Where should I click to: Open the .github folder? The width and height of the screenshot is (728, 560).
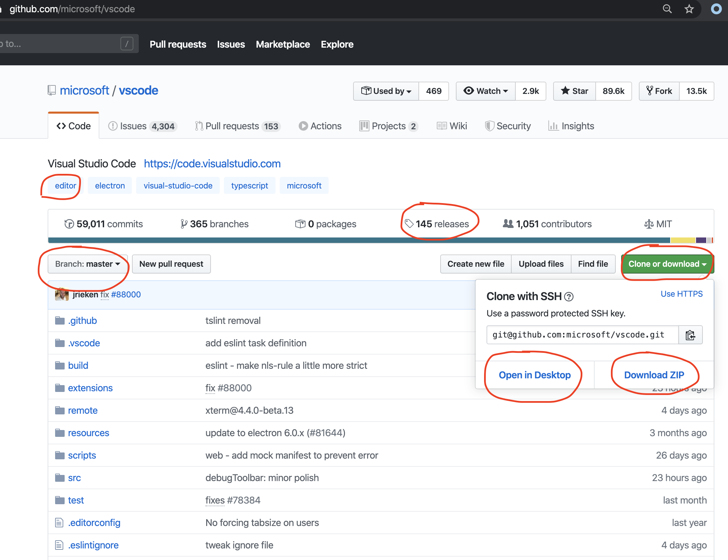click(x=82, y=320)
